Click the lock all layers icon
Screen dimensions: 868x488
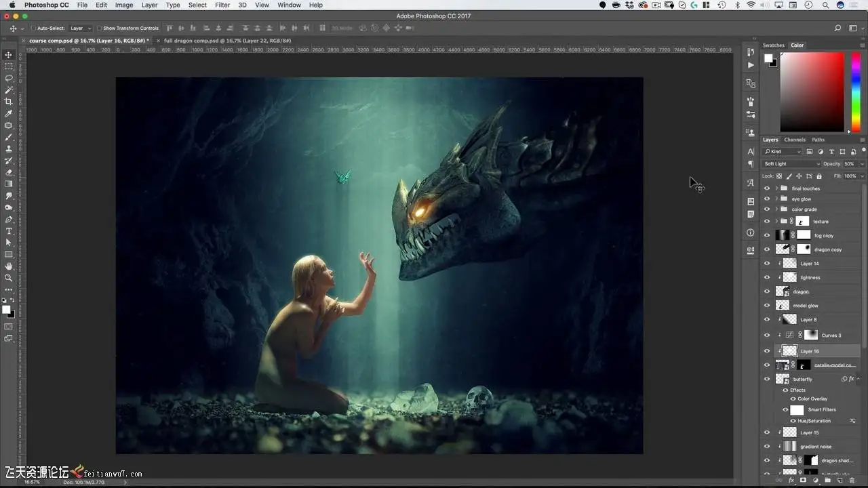819,176
